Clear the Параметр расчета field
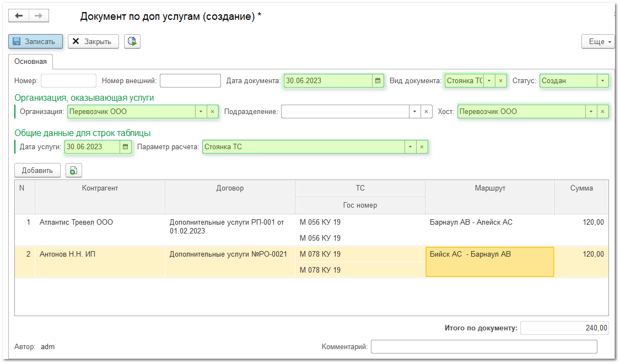This screenshot has height=364, width=620. point(422,147)
